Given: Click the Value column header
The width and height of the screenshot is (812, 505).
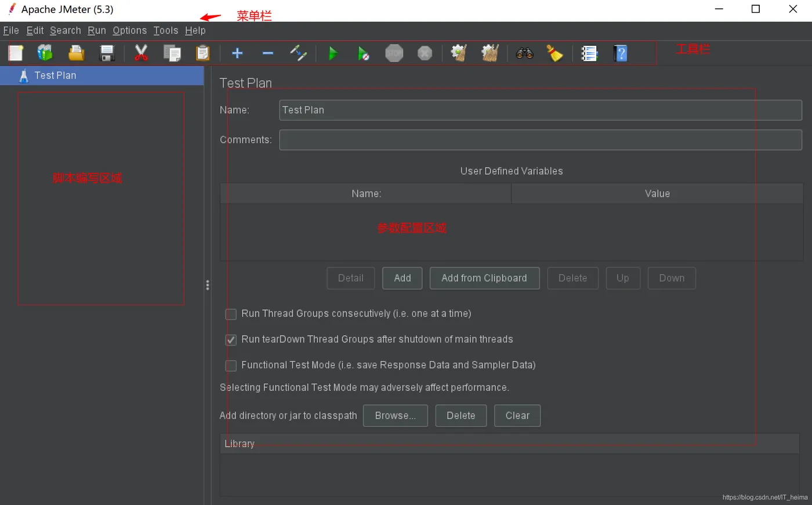Looking at the screenshot, I should [657, 194].
